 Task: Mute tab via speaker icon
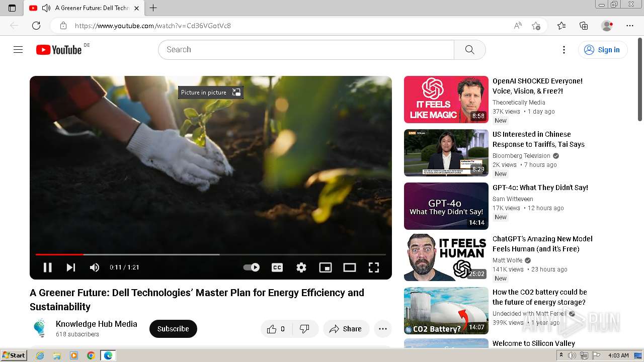tap(46, 8)
